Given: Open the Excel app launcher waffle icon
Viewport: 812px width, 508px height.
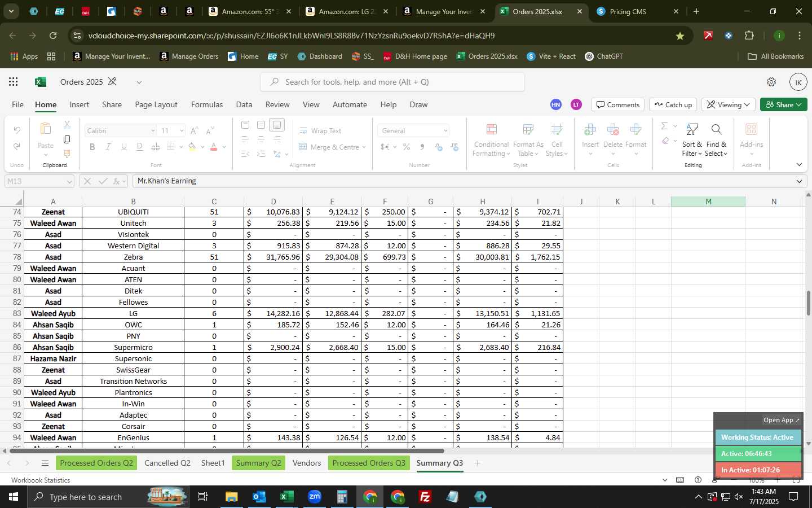Looking at the screenshot, I should 13,82.
